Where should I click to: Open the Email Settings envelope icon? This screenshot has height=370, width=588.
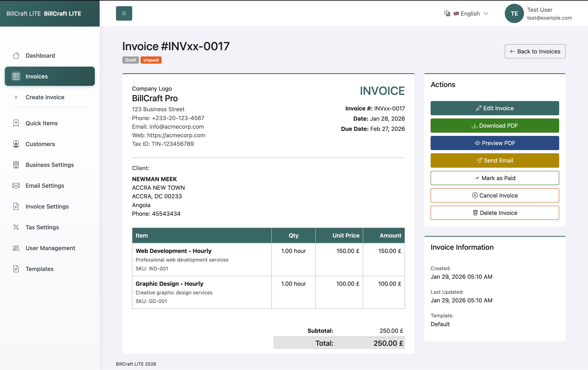coord(16,186)
